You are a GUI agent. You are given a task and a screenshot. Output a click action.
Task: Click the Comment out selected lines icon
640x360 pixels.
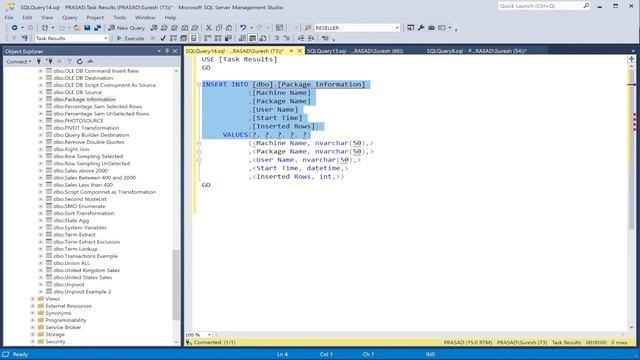click(276, 38)
